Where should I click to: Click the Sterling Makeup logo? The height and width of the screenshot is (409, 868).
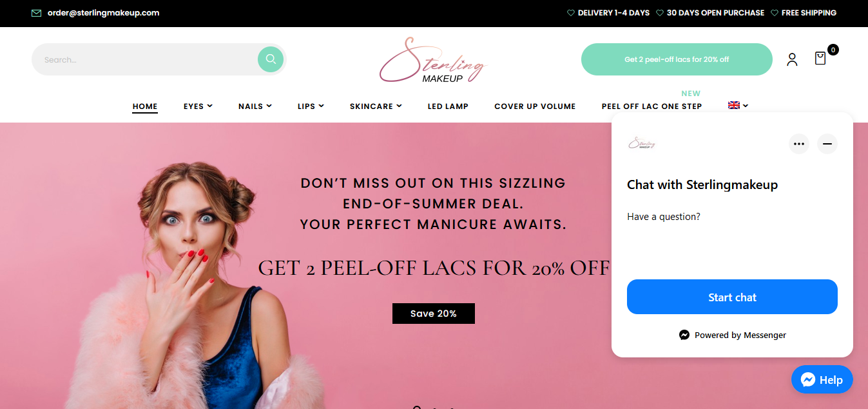coord(433,60)
